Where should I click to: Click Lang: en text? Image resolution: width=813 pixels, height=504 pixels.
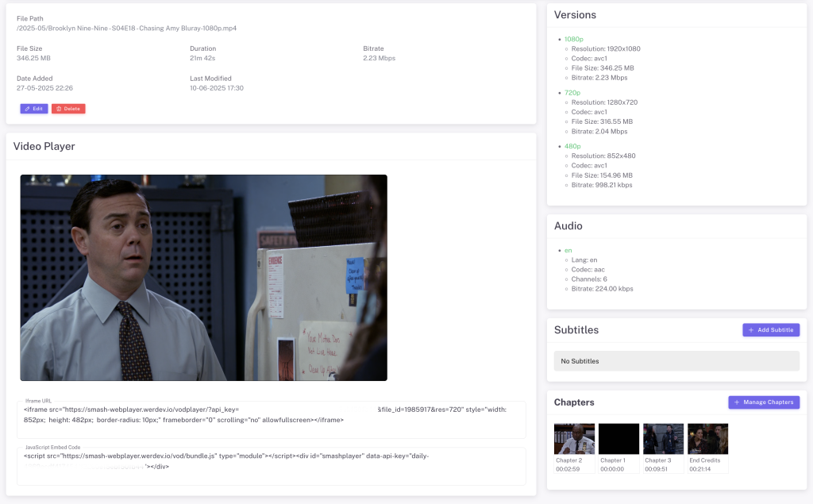pyautogui.click(x=584, y=260)
